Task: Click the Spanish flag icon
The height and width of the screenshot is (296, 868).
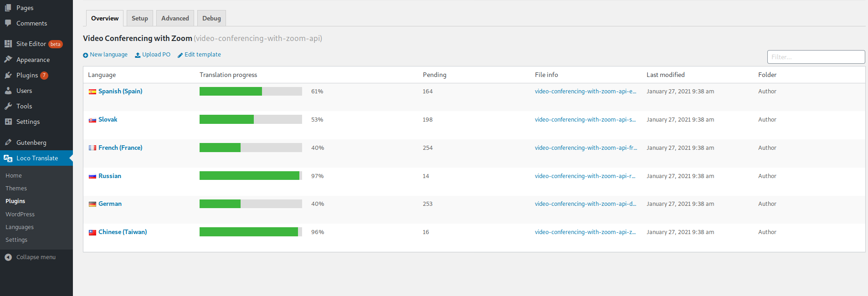Action: [x=92, y=92]
